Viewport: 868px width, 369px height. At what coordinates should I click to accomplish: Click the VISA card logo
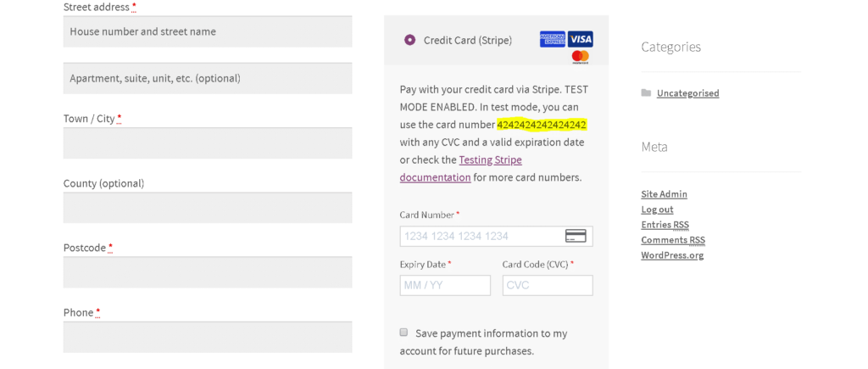(580, 39)
